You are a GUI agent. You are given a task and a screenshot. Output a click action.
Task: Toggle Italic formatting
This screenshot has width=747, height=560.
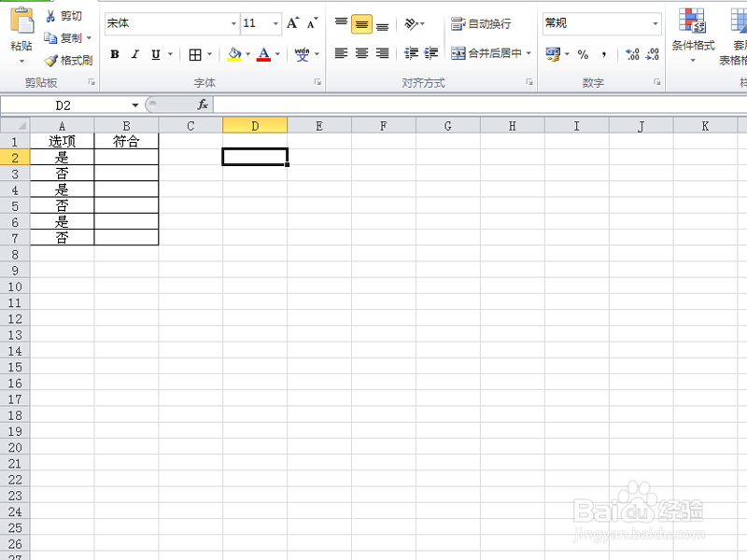point(135,54)
